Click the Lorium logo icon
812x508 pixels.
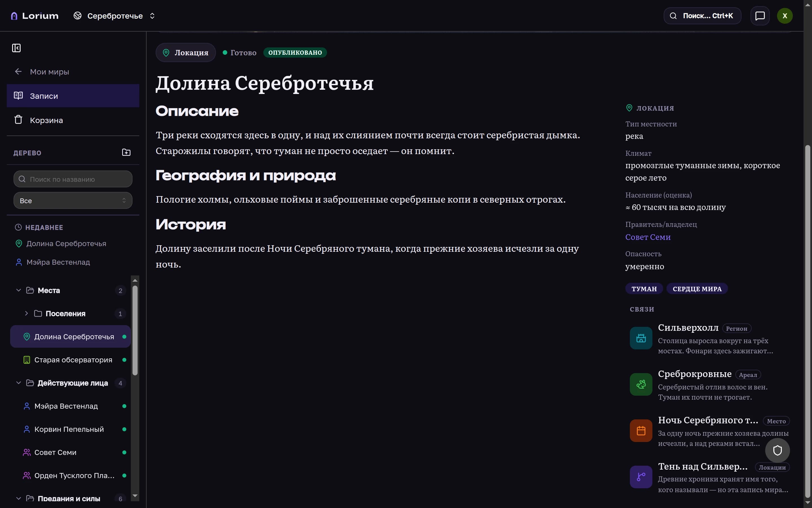(14, 16)
